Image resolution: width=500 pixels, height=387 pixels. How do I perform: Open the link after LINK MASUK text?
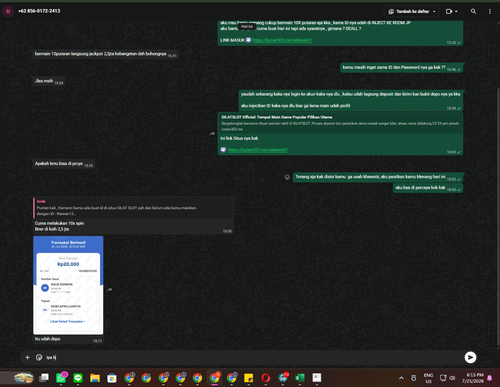(282, 40)
